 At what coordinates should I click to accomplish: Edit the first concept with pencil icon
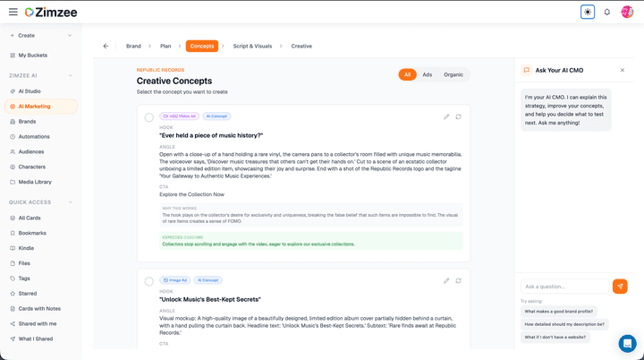(446, 116)
